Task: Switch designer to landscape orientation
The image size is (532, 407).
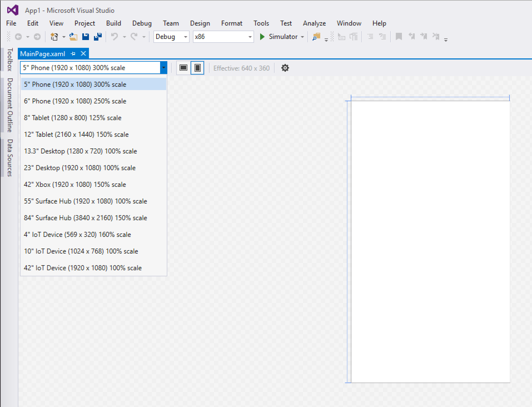Action: click(x=183, y=67)
